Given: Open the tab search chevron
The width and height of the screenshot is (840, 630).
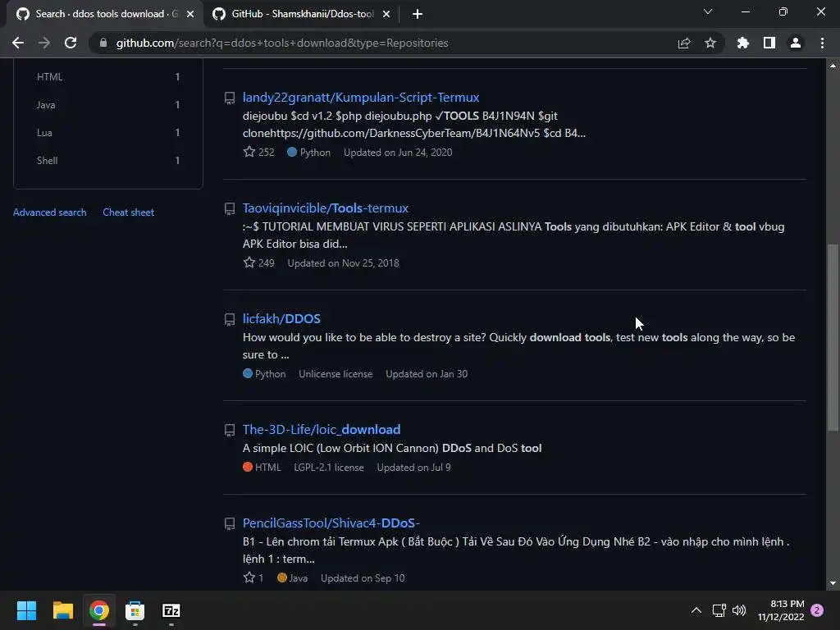Looking at the screenshot, I should tap(708, 11).
